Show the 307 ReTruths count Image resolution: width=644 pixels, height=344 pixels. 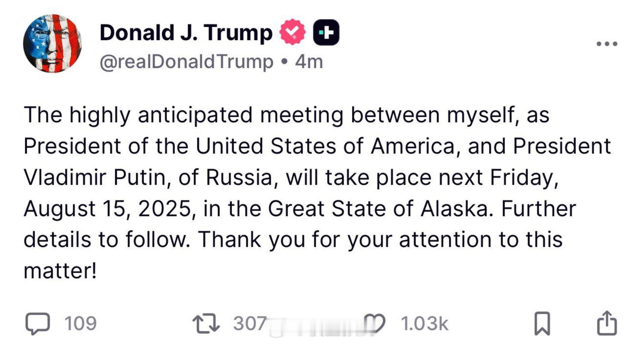click(250, 323)
